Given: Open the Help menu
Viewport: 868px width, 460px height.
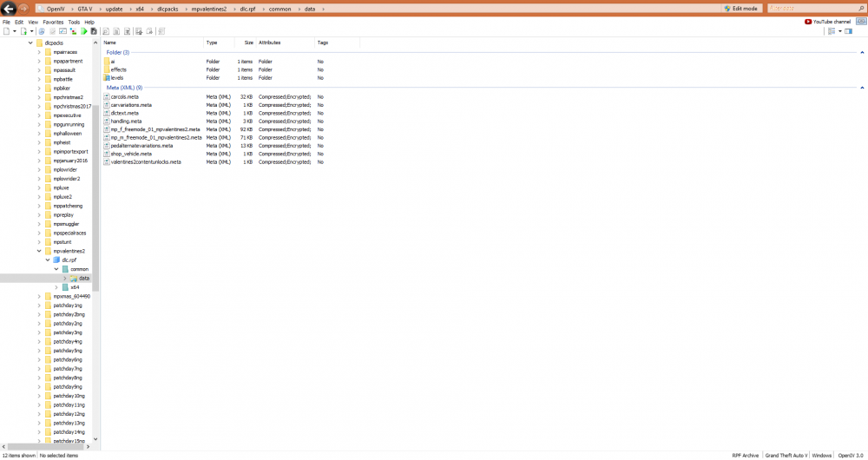Looking at the screenshot, I should [x=89, y=23].
